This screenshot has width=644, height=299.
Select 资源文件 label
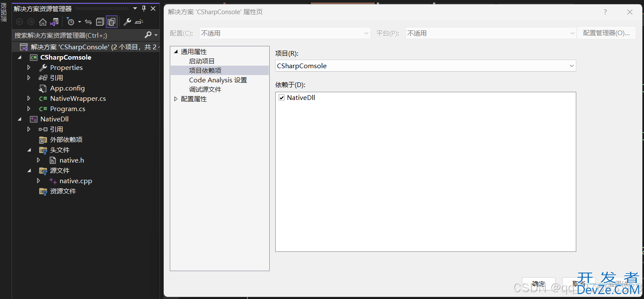(x=63, y=191)
